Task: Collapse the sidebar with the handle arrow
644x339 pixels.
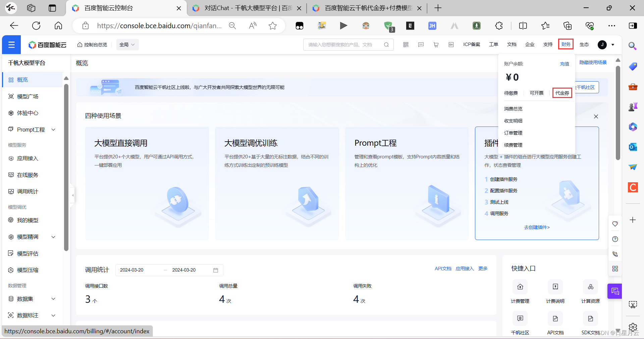Action: 72,195
